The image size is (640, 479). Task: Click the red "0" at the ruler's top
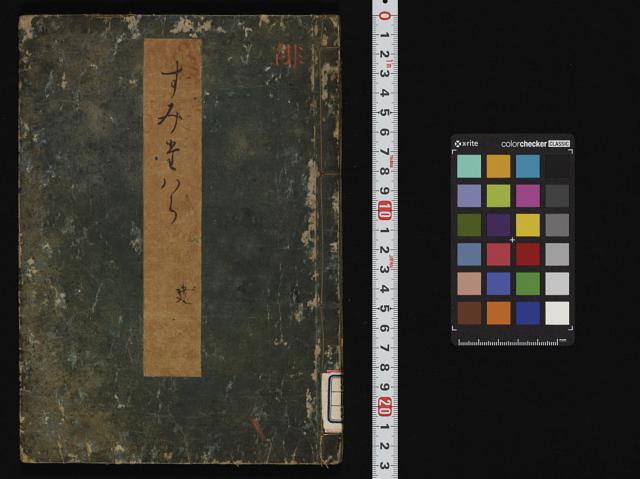385,16
